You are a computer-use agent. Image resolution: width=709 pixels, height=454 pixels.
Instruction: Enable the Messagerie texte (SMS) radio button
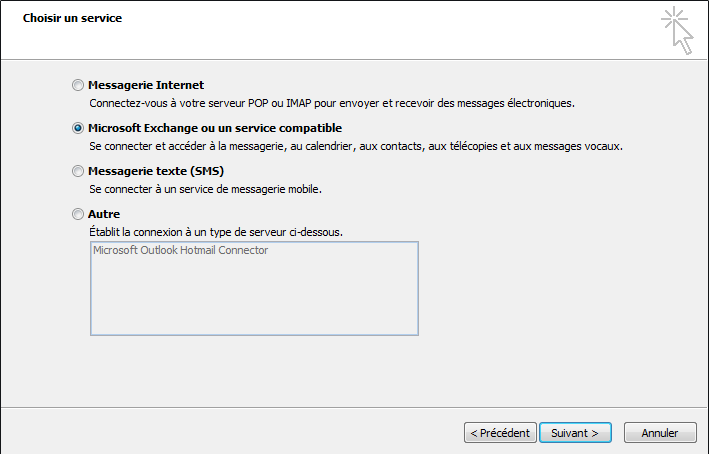click(x=78, y=172)
